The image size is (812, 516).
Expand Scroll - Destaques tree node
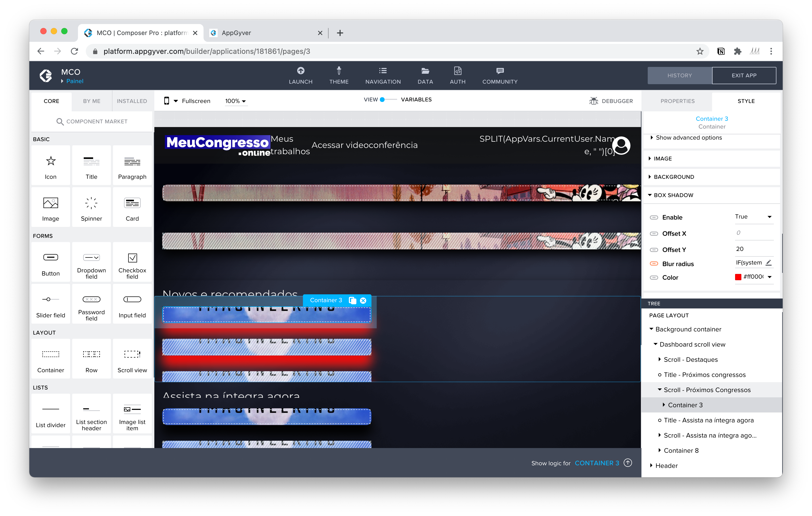[x=659, y=359]
